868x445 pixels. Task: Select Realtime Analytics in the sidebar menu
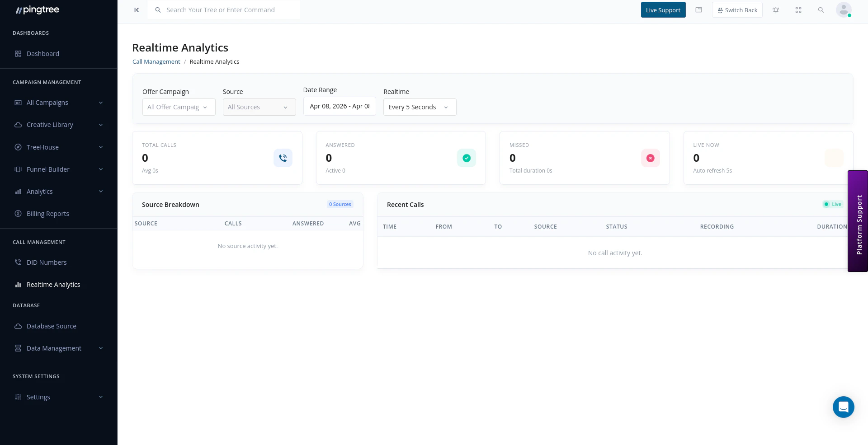(x=53, y=284)
